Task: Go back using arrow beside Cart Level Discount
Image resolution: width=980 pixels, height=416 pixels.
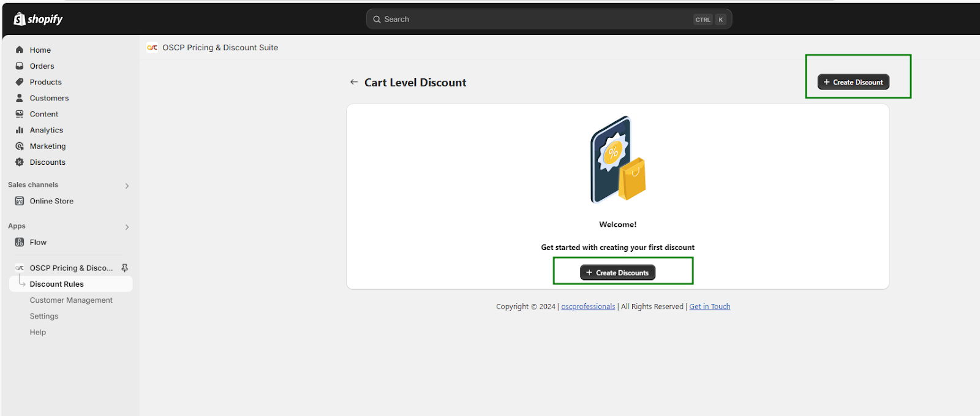Action: [354, 82]
